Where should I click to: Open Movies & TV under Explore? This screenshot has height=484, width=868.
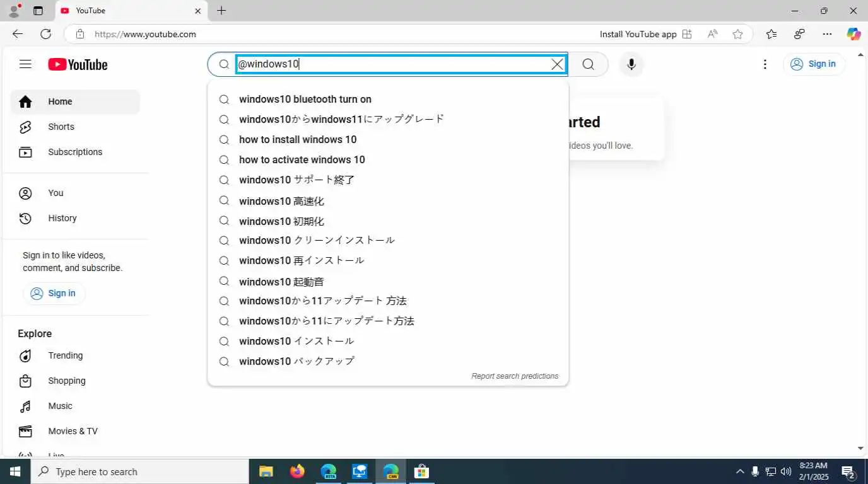pos(75,431)
